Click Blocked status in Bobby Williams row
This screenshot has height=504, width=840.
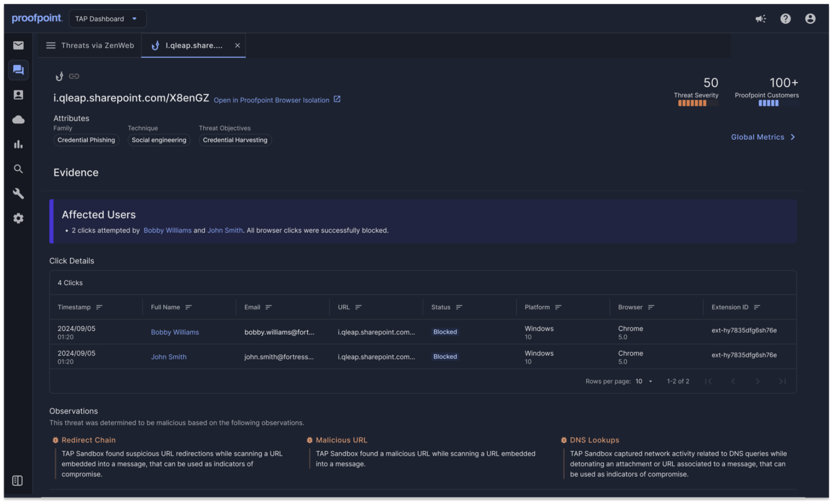click(x=445, y=332)
